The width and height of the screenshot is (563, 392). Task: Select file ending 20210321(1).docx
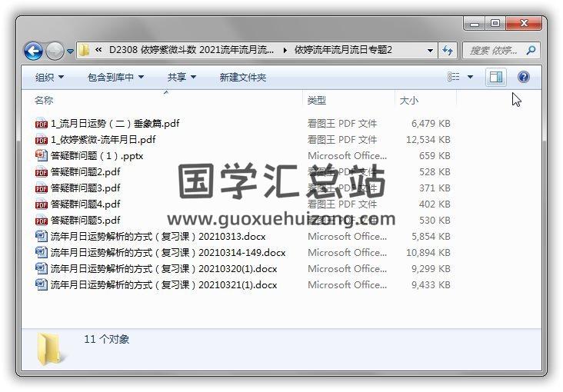point(164,285)
